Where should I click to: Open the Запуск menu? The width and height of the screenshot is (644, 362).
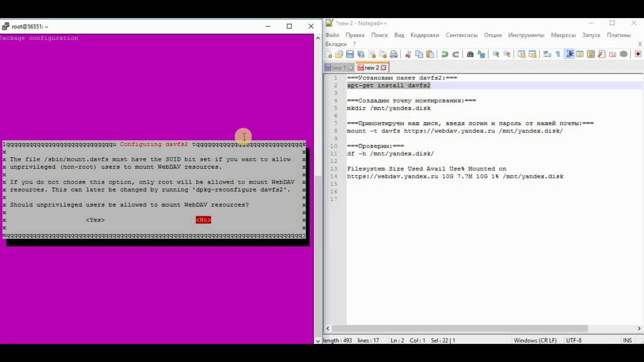click(x=592, y=35)
